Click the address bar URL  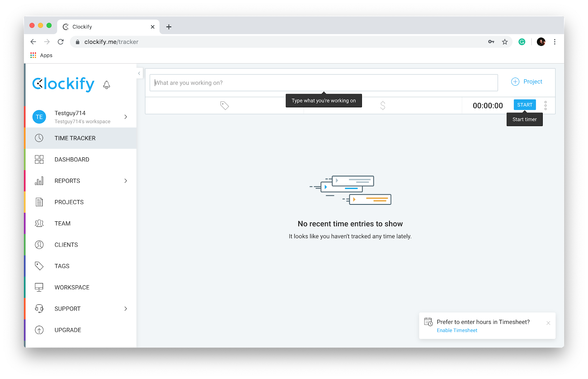(x=111, y=42)
